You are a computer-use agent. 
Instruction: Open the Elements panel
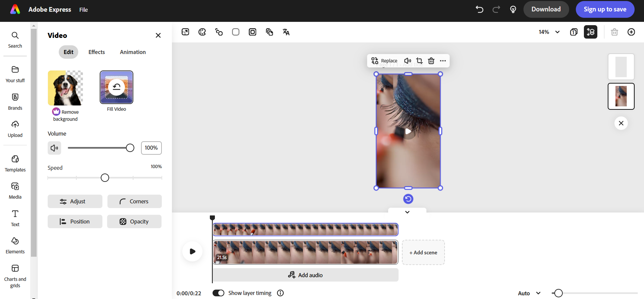point(15,246)
